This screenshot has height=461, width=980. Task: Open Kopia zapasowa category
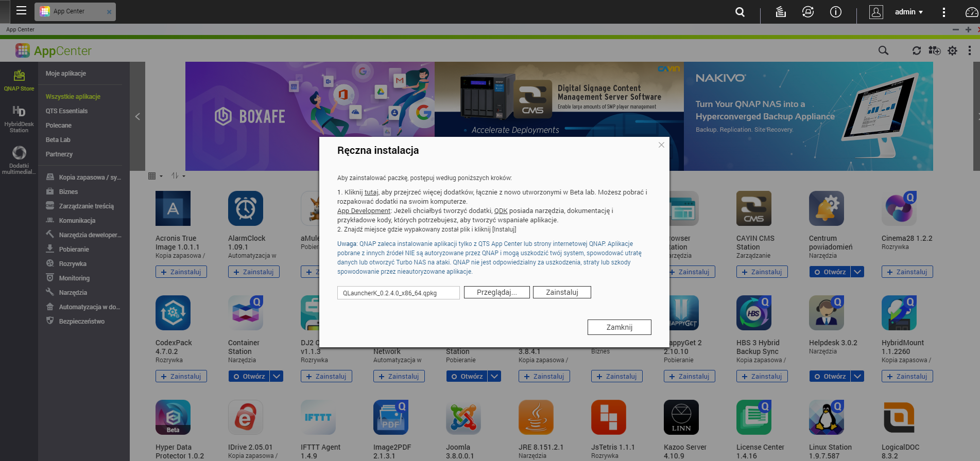point(83,177)
